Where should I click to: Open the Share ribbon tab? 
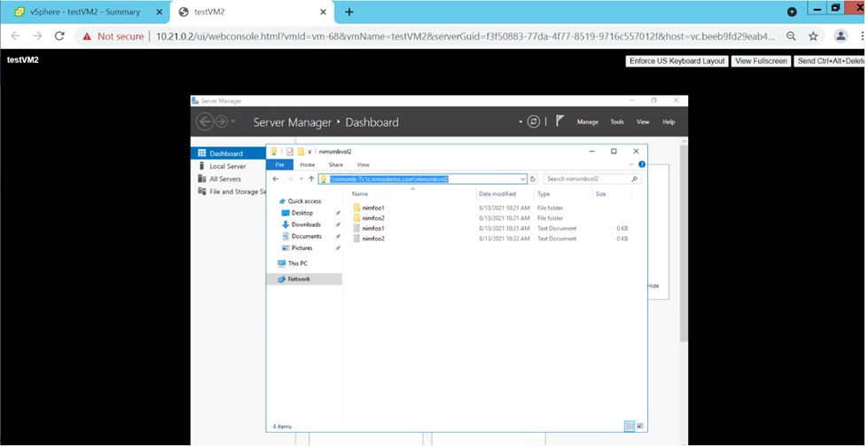[x=335, y=164]
